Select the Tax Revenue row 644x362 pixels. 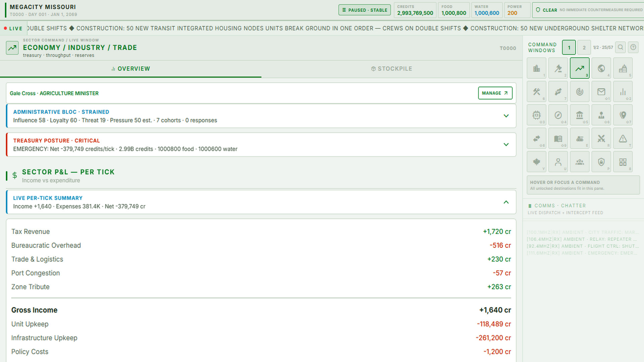(x=261, y=232)
